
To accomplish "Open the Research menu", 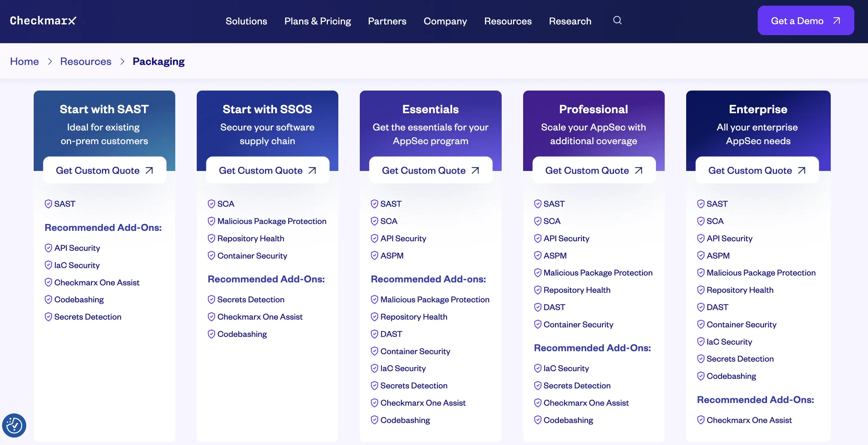I will (x=570, y=21).
